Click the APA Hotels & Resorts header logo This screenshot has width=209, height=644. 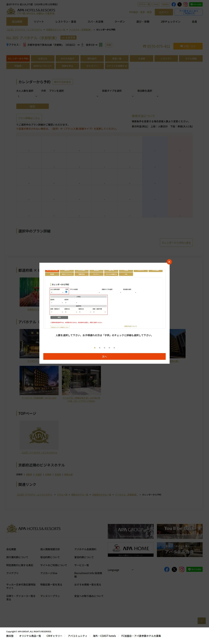tap(31, 11)
